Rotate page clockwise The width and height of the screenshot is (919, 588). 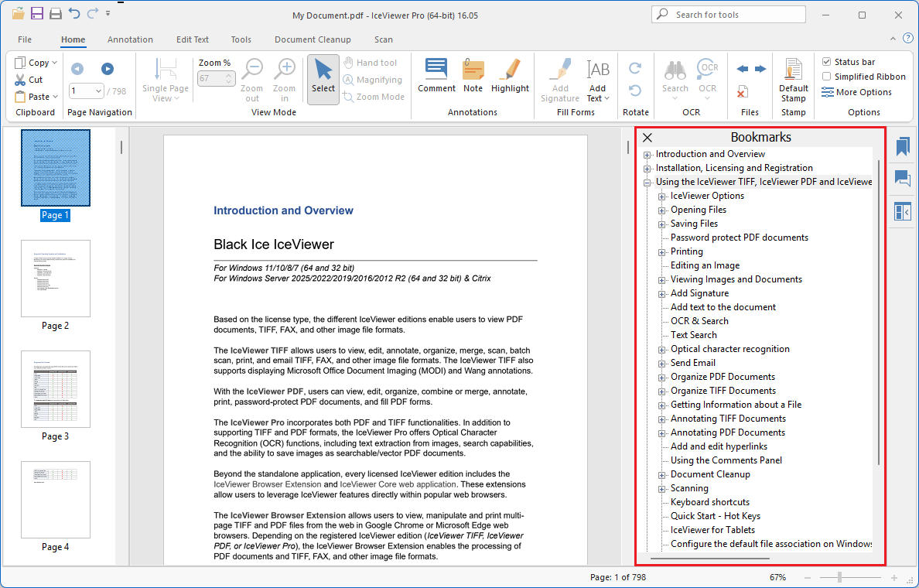pyautogui.click(x=635, y=69)
